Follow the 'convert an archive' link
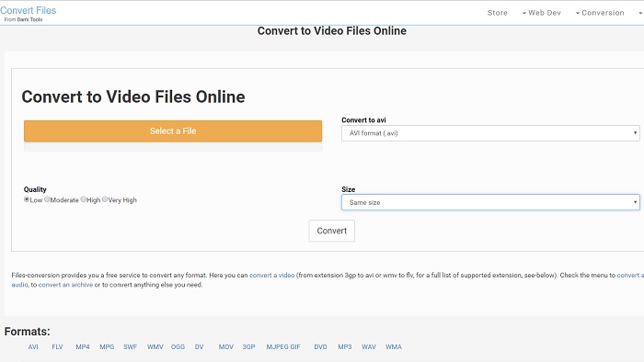Image resolution: width=644 pixels, height=362 pixels. (x=65, y=285)
